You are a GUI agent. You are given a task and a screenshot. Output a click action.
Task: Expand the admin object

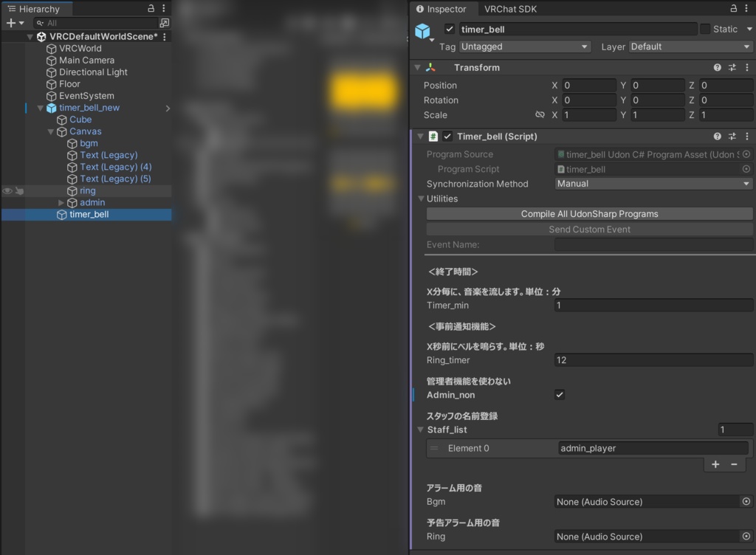[61, 203]
